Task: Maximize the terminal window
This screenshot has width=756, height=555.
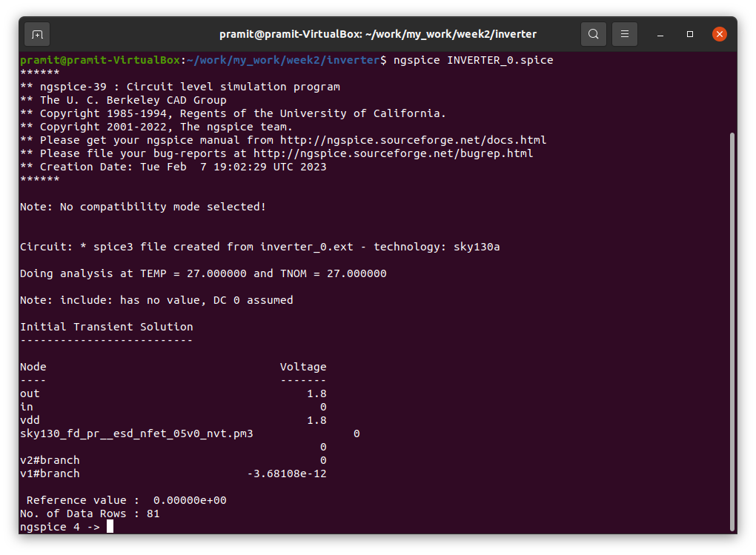Action: pyautogui.click(x=690, y=34)
